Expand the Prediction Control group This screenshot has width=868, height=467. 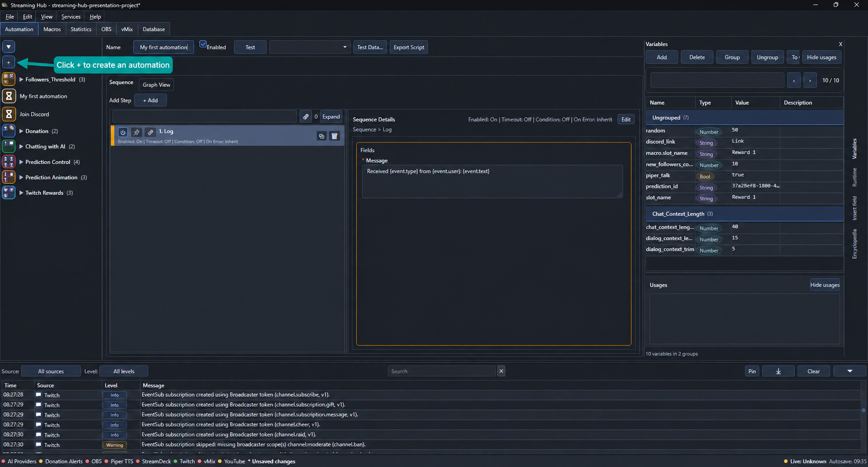[x=21, y=162]
